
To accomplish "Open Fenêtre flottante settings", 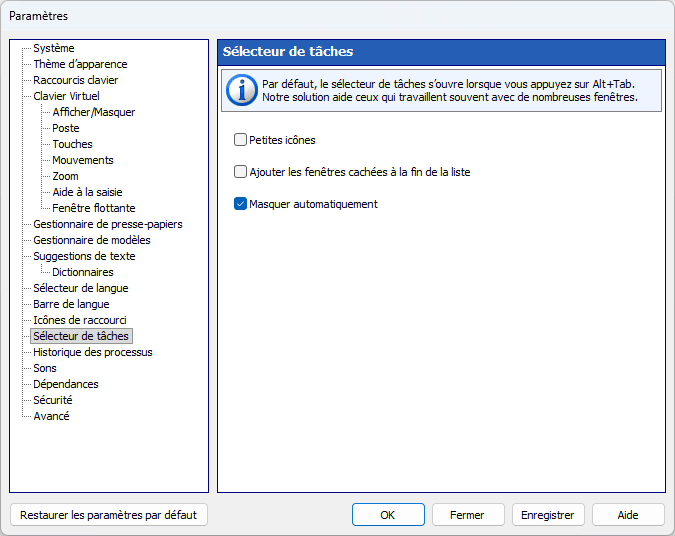I will click(x=94, y=208).
